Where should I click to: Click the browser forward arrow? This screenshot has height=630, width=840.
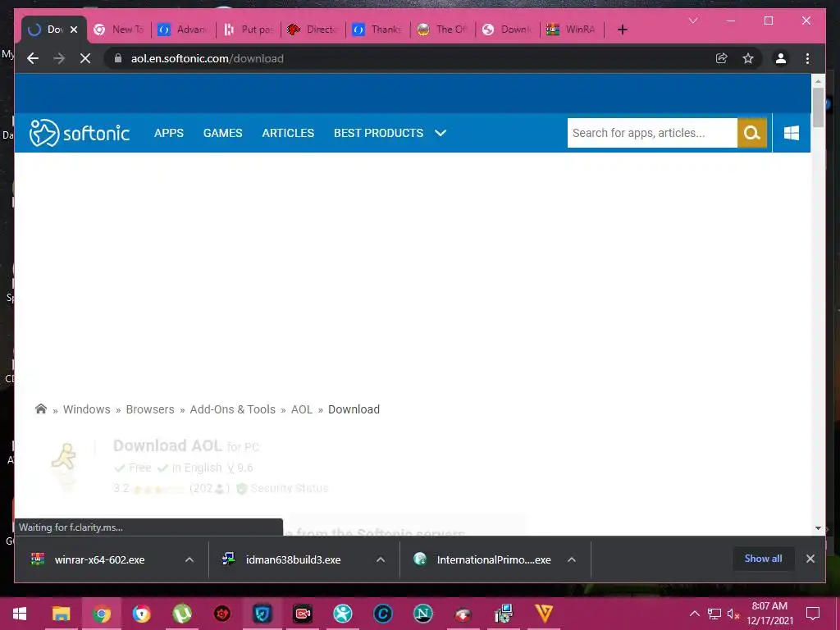pos(59,58)
